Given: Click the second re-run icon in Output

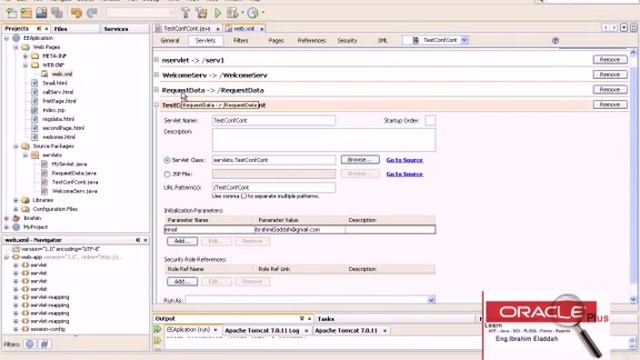Looking at the screenshot, I should click(158, 340).
